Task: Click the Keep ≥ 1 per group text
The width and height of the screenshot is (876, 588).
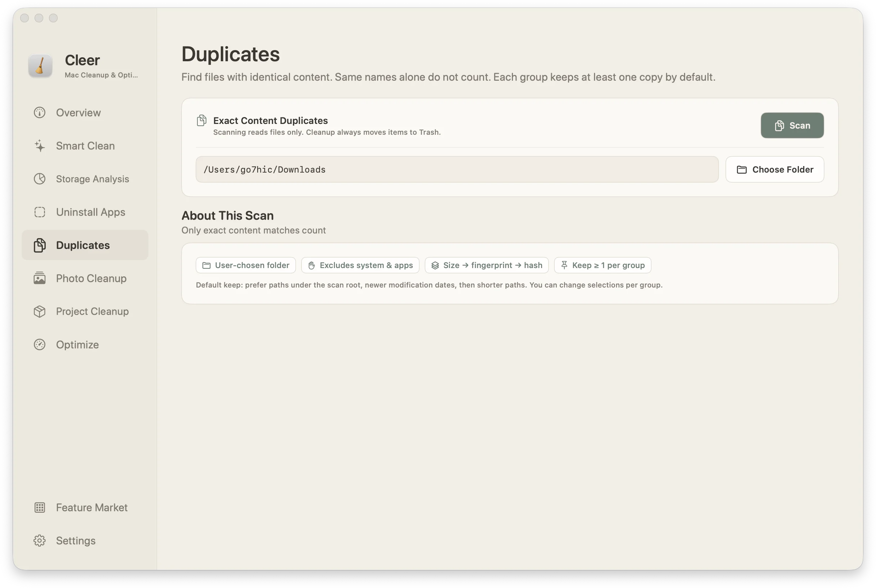Action: [x=608, y=266]
